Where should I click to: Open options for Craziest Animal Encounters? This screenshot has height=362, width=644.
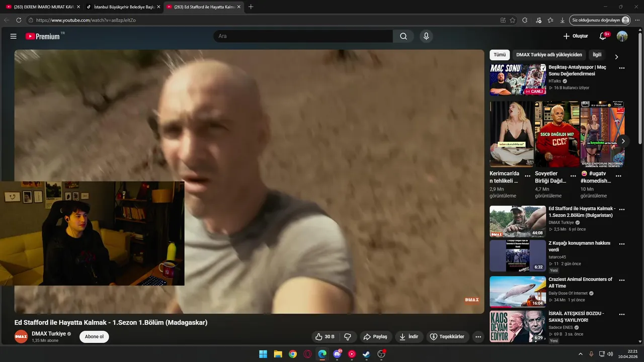click(x=622, y=280)
